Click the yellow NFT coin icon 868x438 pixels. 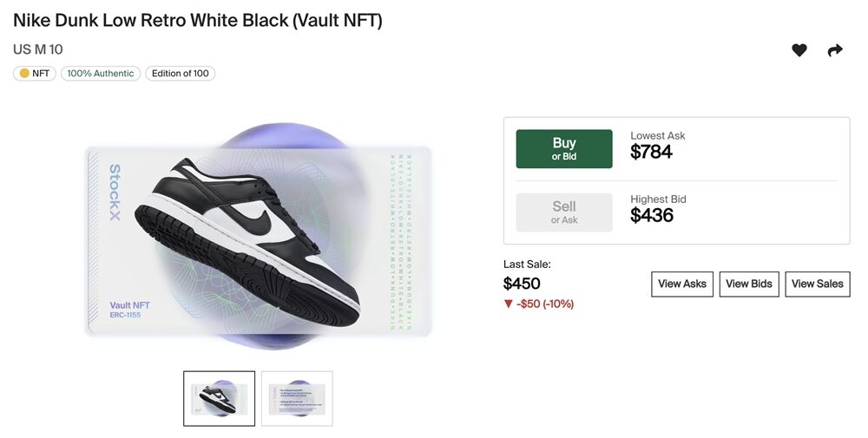[x=24, y=74]
